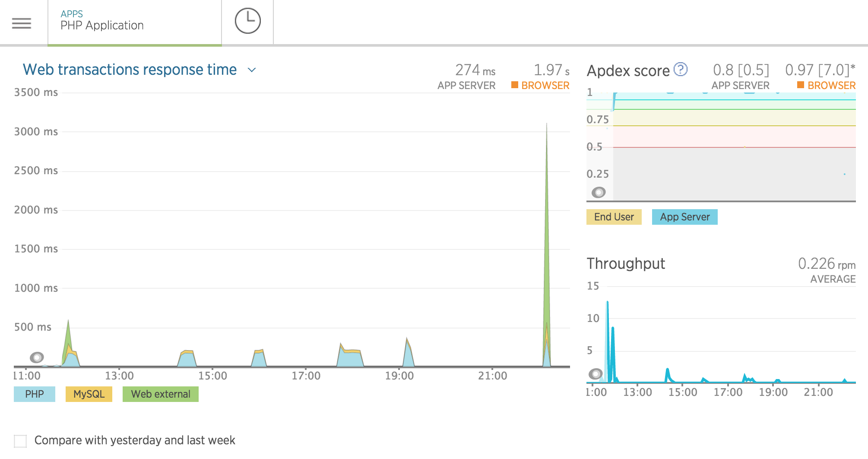The height and width of the screenshot is (459, 868).
Task: Click the APPS breadcrumb label
Action: tap(71, 13)
